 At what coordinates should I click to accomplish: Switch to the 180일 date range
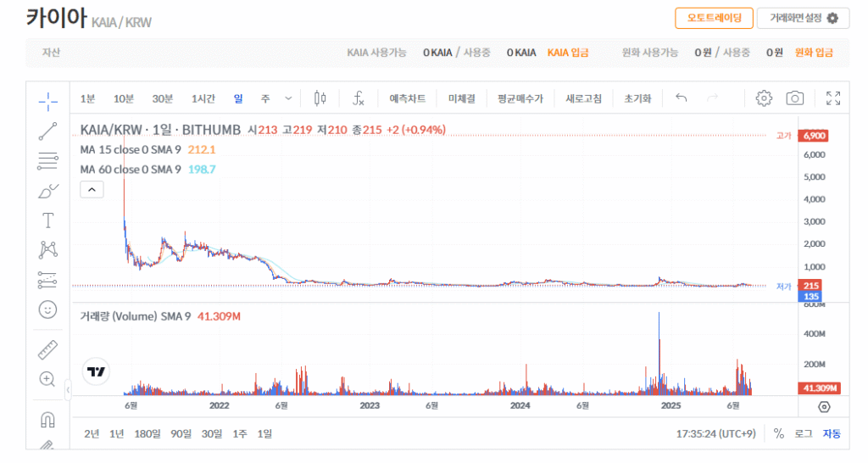pos(147,433)
